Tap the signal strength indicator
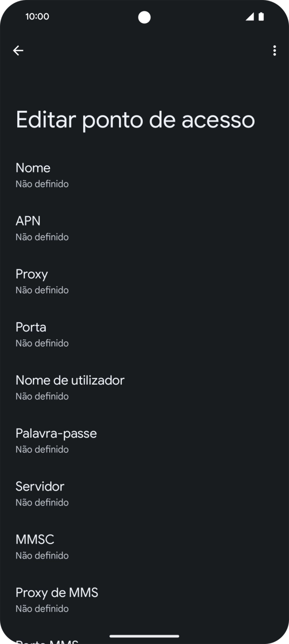Image resolution: width=289 pixels, height=644 pixels. click(x=250, y=16)
